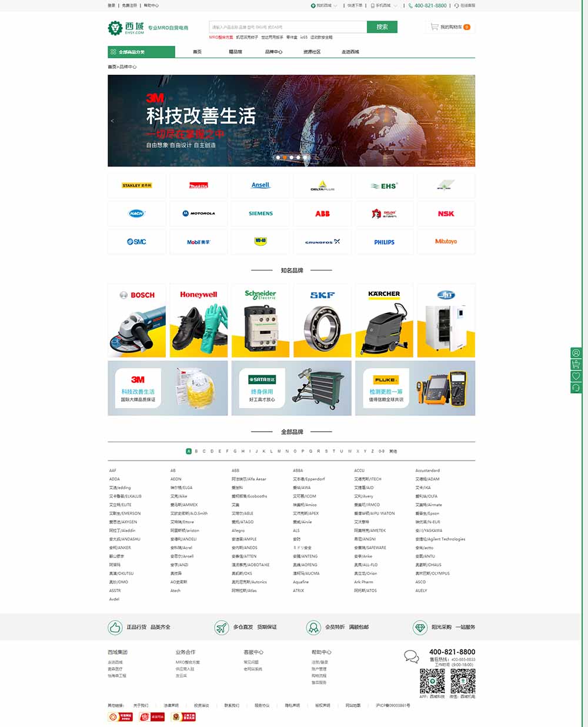This screenshot has height=727, width=588.
Task: Expand the 我的西域 dropdown in top bar
Action: 324,5
